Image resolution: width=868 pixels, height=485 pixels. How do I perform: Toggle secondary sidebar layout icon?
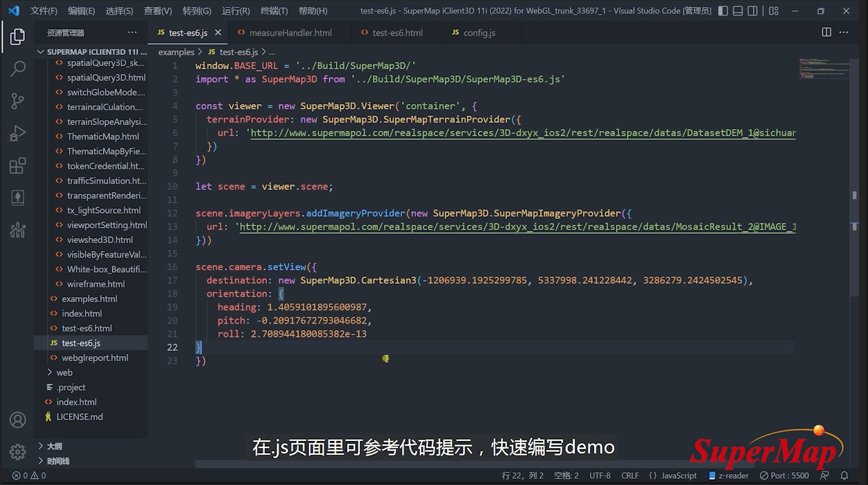click(752, 11)
